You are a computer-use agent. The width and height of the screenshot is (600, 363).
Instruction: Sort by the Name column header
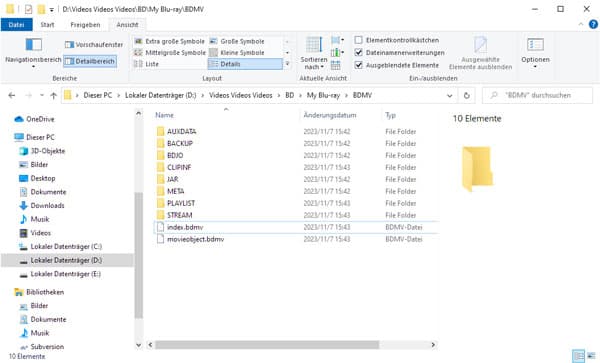click(165, 115)
